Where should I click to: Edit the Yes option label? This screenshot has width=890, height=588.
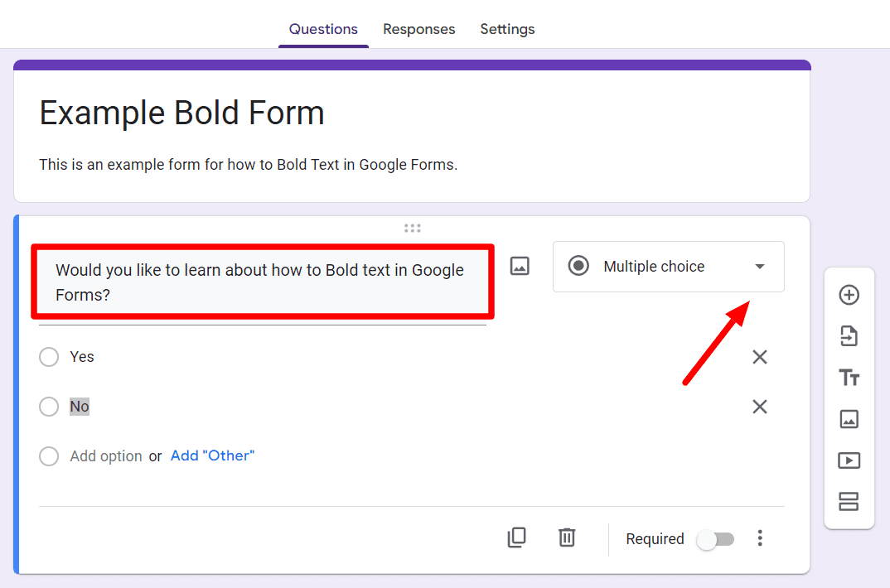(82, 357)
